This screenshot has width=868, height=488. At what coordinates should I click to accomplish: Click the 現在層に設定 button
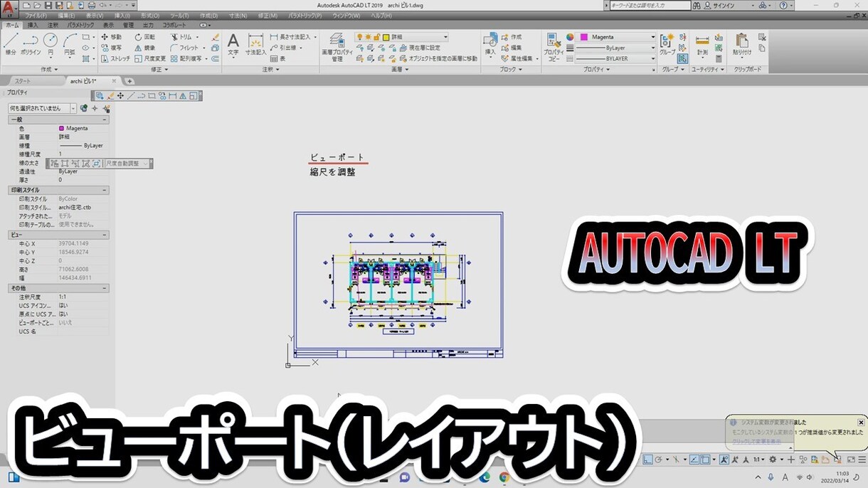[420, 48]
